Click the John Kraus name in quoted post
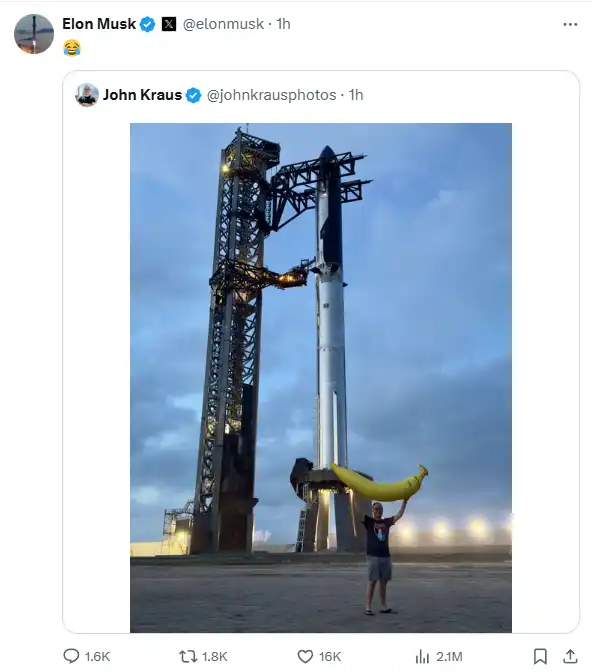 coord(142,95)
